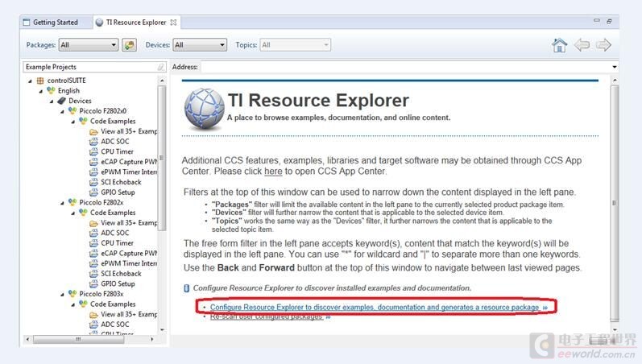The image size is (642, 364).
Task: Click the Piccolo F2802x device icon
Action: [72, 202]
